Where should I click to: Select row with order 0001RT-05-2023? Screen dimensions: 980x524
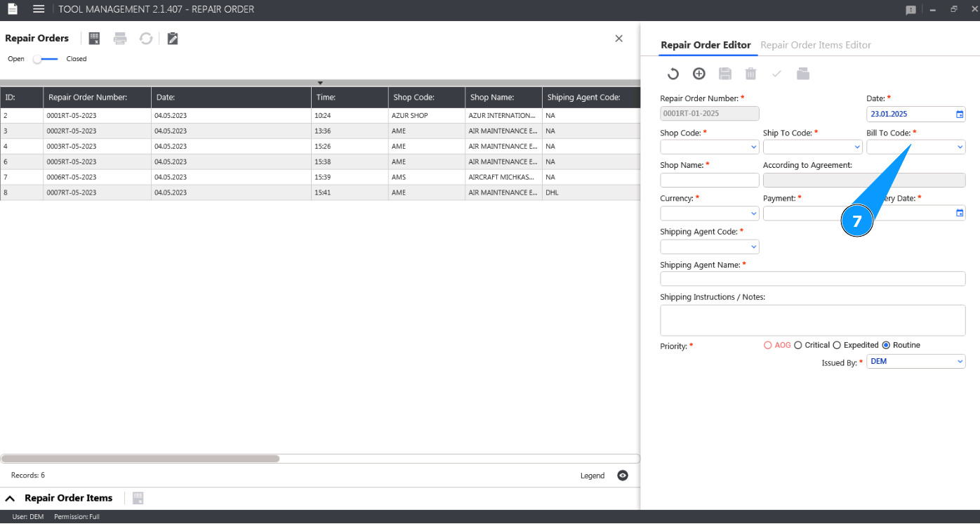tap(320, 115)
